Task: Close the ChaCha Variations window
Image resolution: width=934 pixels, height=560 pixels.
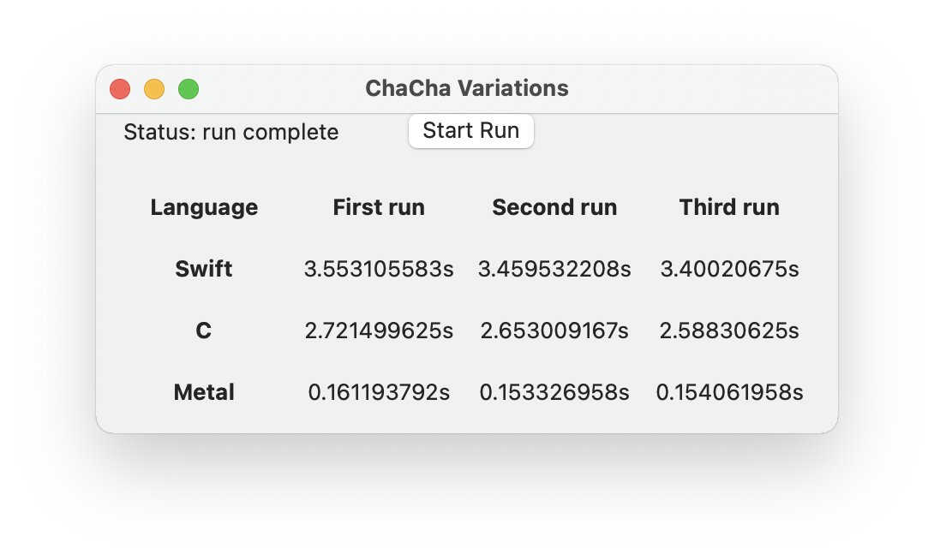Action: (120, 89)
